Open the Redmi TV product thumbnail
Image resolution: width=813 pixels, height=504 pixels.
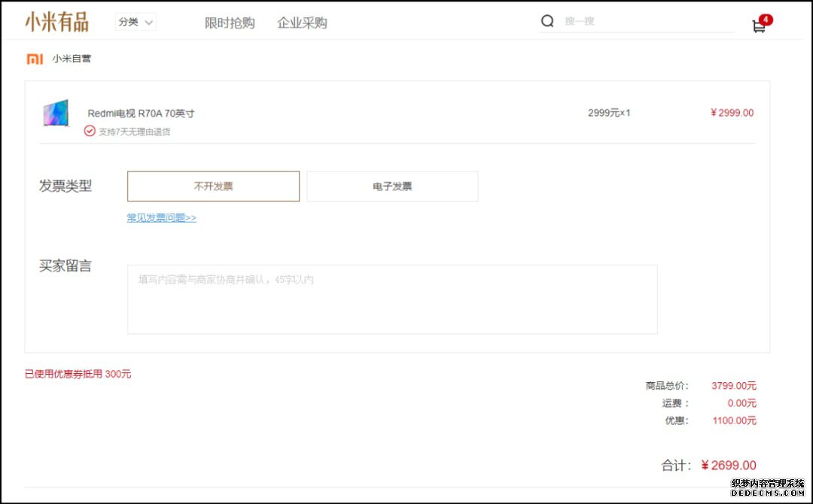[56, 113]
